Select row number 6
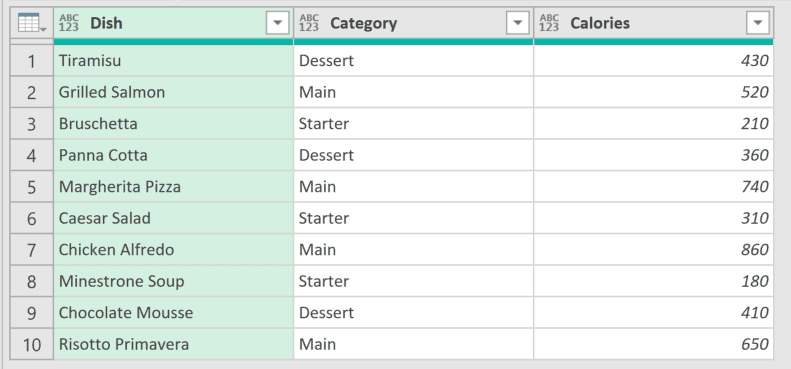The height and width of the screenshot is (369, 791). [31, 218]
